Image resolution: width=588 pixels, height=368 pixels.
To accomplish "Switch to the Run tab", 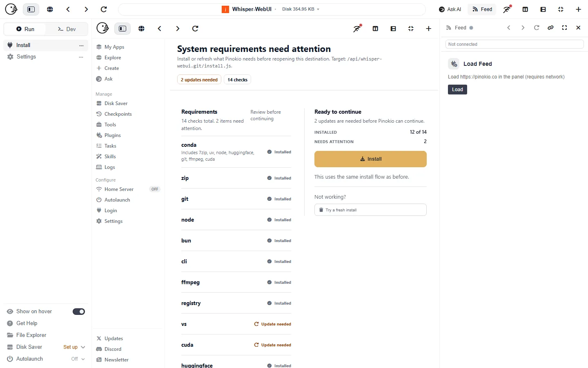I will click(x=25, y=29).
